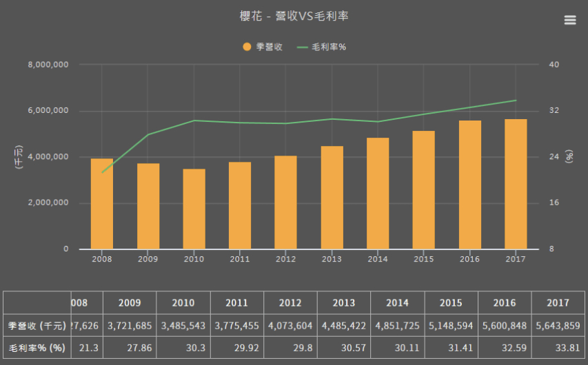Click revenue cell 4,073,604

[290, 326]
